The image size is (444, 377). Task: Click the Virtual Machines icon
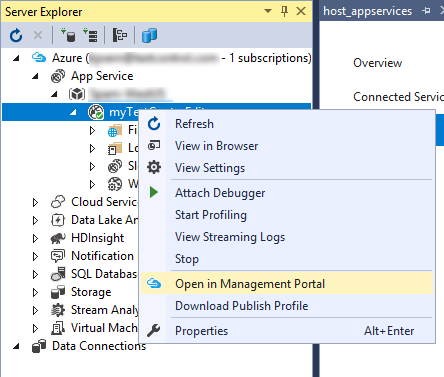(x=58, y=328)
